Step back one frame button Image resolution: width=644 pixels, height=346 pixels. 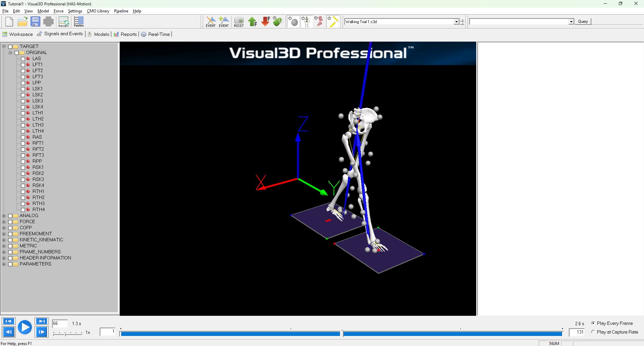tap(8, 332)
